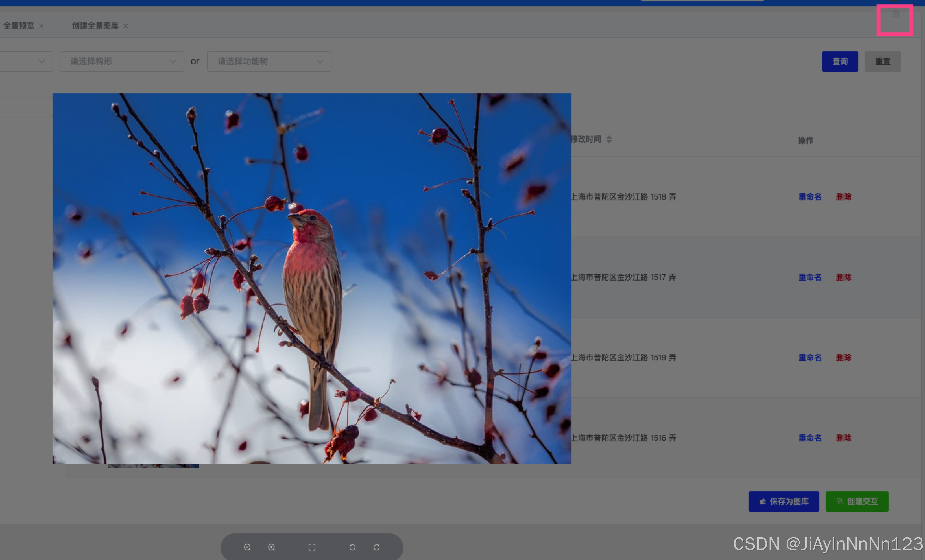Delete the 金沙江路 1517 弄 row

pos(844,277)
